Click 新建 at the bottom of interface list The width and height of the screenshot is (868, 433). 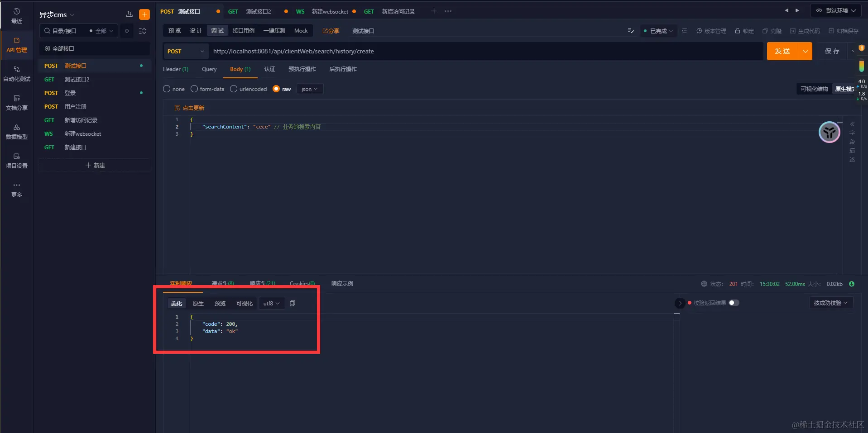[95, 165]
